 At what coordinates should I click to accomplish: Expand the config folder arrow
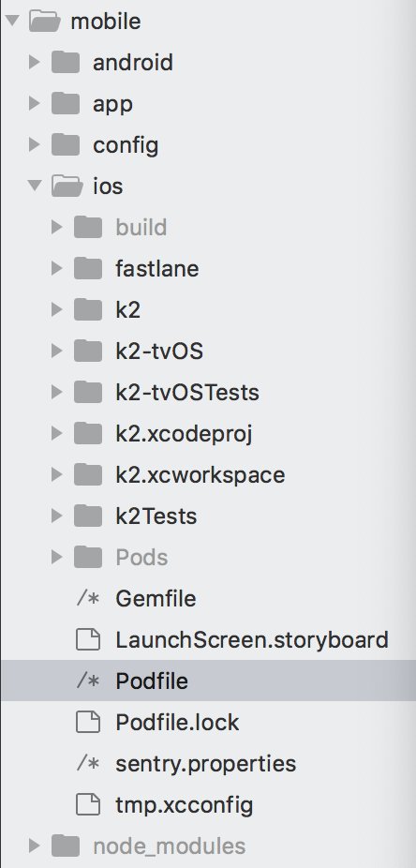pyautogui.click(x=35, y=144)
